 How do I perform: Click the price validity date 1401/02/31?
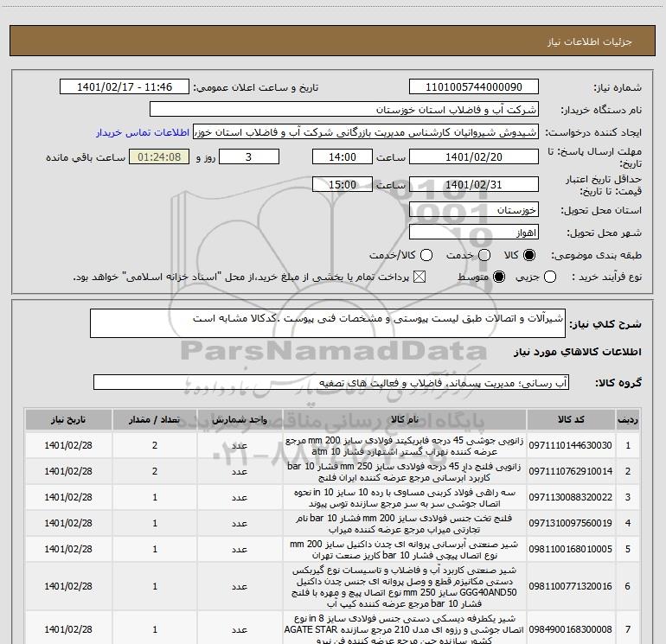[x=474, y=184]
